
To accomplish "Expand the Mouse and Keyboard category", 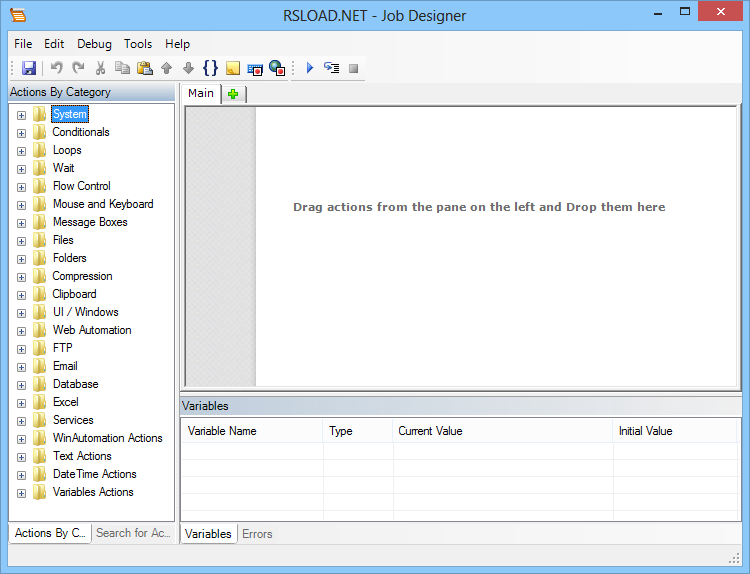I will [x=21, y=205].
